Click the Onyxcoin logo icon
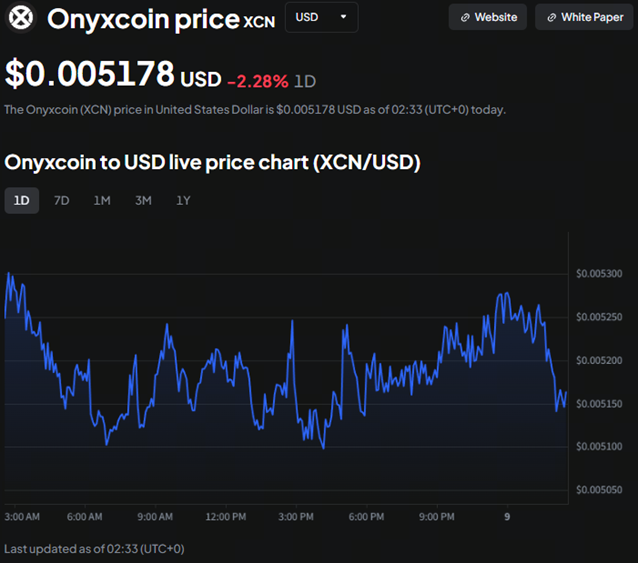The width and height of the screenshot is (638, 563). (x=20, y=18)
